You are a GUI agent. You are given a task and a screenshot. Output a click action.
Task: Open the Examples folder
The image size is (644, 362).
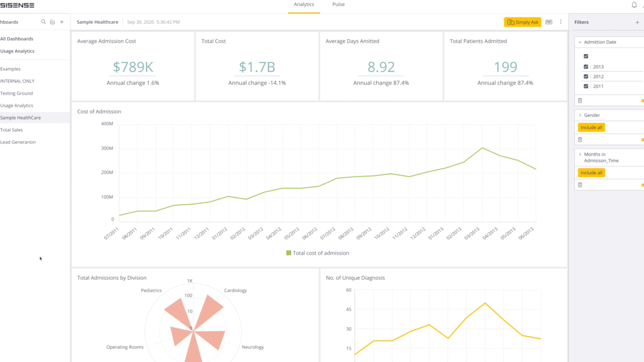coord(10,69)
